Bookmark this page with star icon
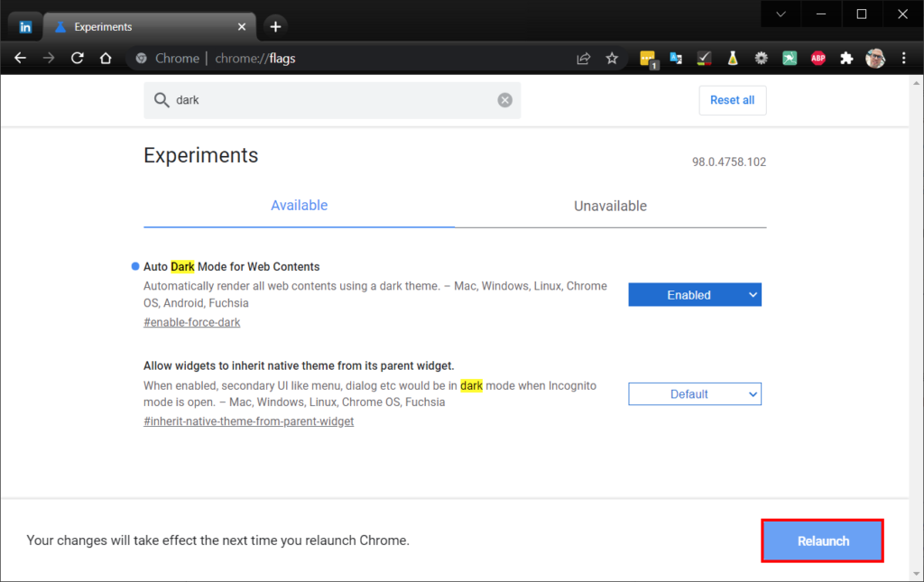The width and height of the screenshot is (924, 582). coord(612,59)
